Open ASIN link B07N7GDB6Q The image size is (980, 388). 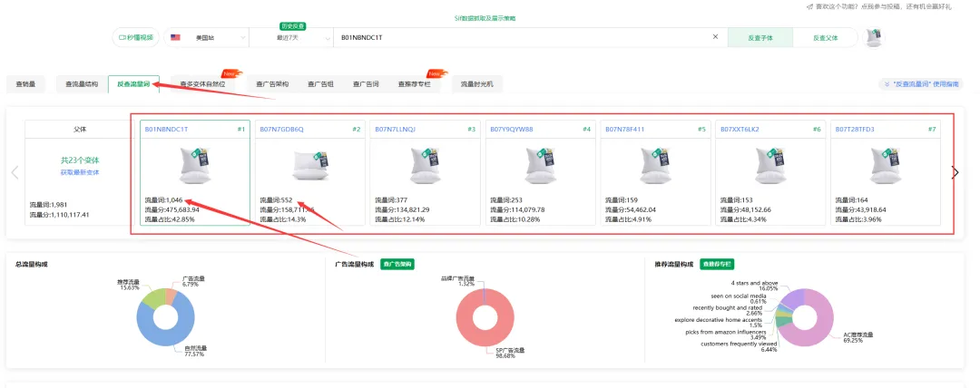[x=282, y=130]
